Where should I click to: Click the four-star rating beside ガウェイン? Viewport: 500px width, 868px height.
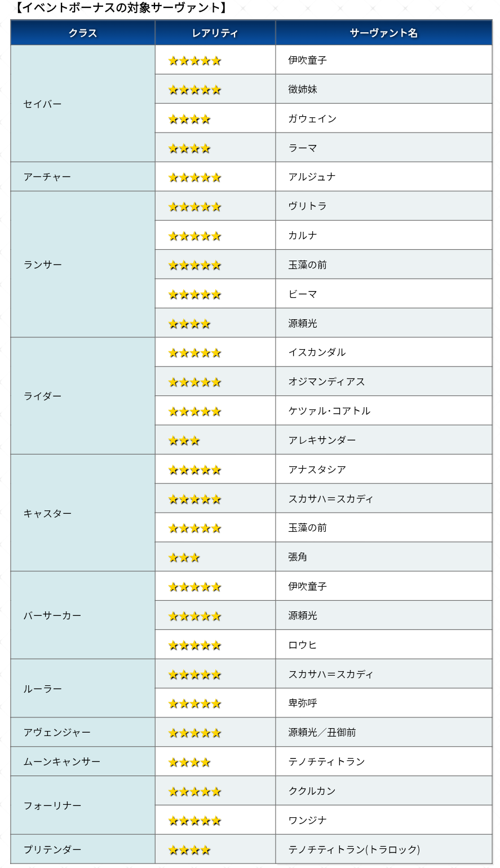tap(189, 119)
